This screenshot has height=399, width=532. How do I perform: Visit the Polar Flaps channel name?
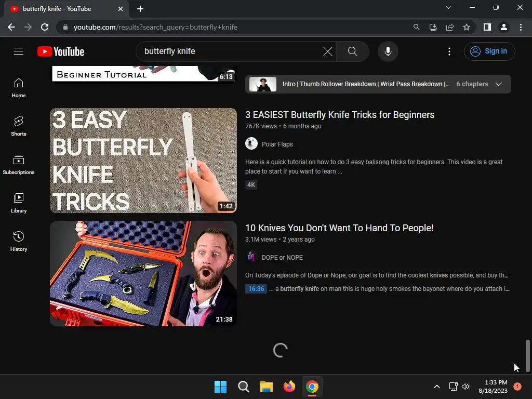(277, 144)
